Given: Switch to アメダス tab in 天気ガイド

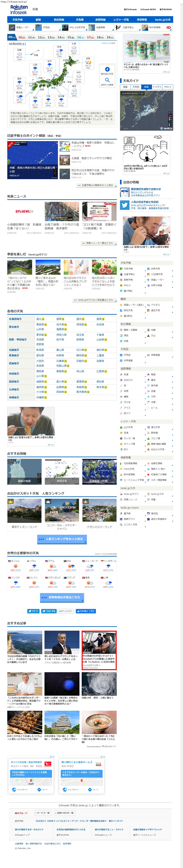Looking at the screenshot, I should 157,87.
